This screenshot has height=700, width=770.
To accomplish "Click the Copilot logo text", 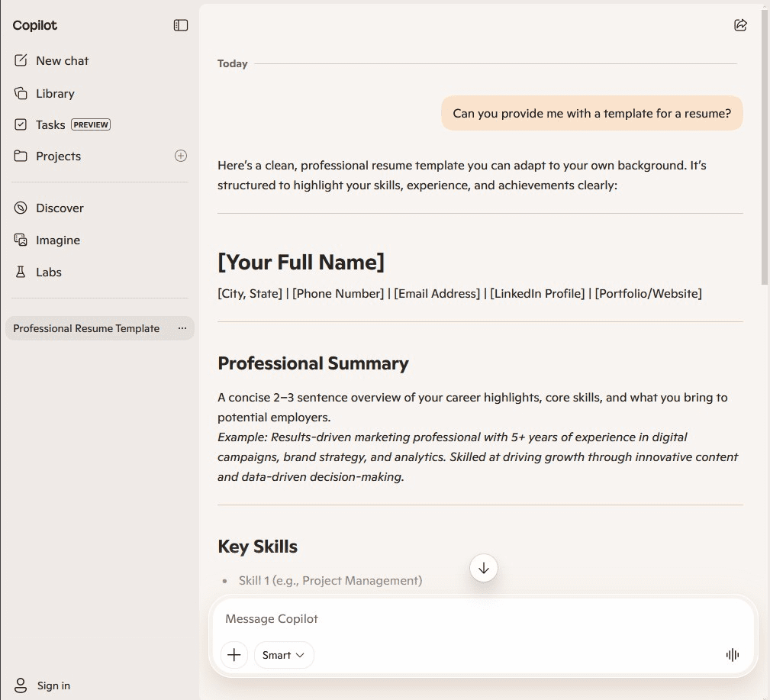I will coord(35,25).
